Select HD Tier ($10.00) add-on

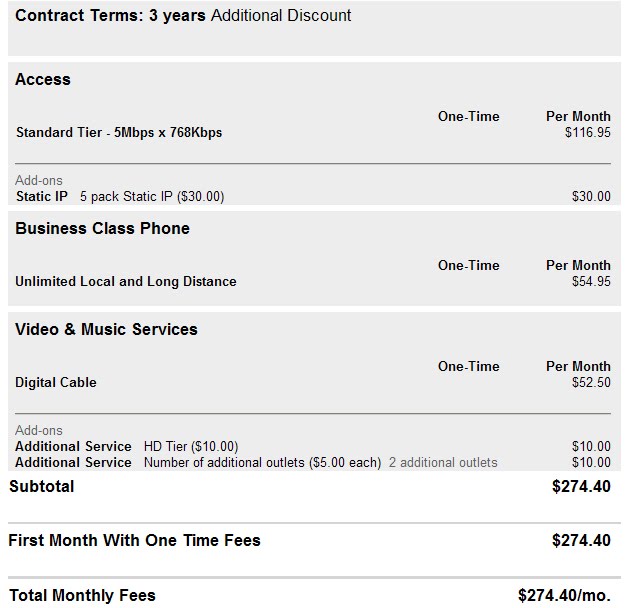pyautogui.click(x=191, y=447)
